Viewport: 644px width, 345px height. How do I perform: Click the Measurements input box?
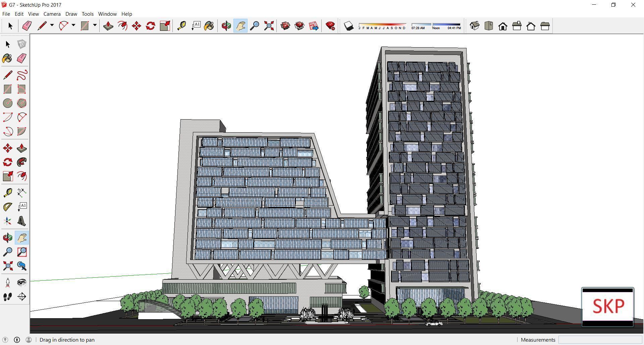600,340
